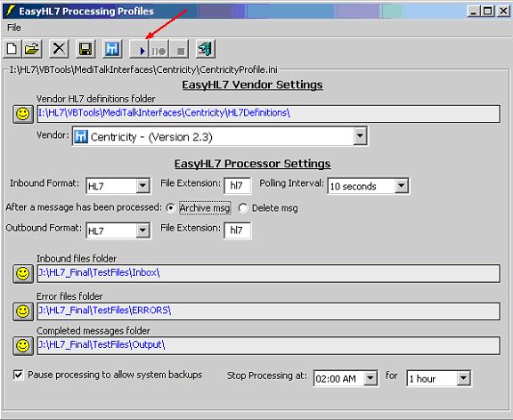Expand the Vendor dropdown list
513x420 pixels.
tap(360, 136)
